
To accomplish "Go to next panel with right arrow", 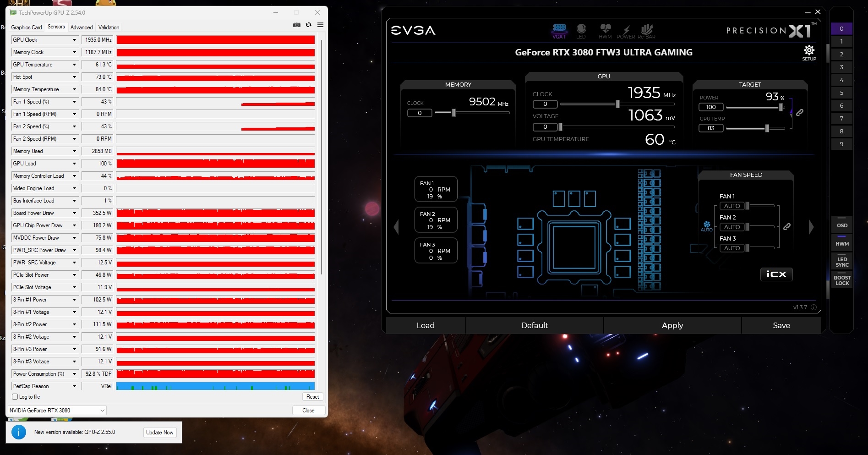I will (811, 226).
